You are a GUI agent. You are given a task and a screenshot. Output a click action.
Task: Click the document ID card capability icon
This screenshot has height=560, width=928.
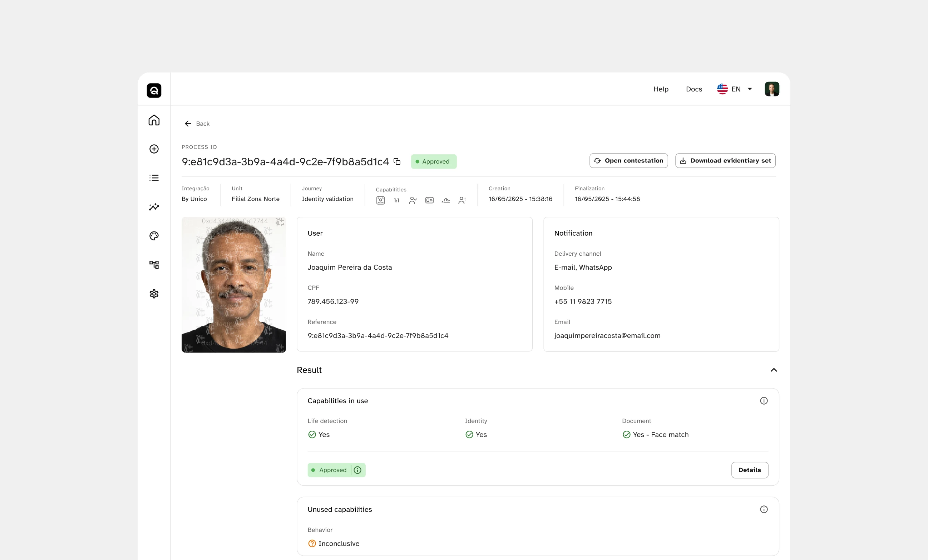coord(429,201)
